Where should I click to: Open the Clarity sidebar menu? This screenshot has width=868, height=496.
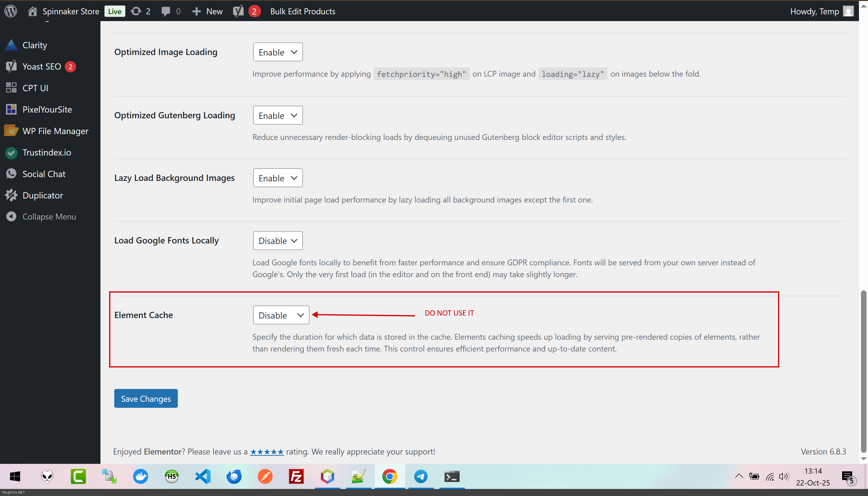pyautogui.click(x=34, y=45)
